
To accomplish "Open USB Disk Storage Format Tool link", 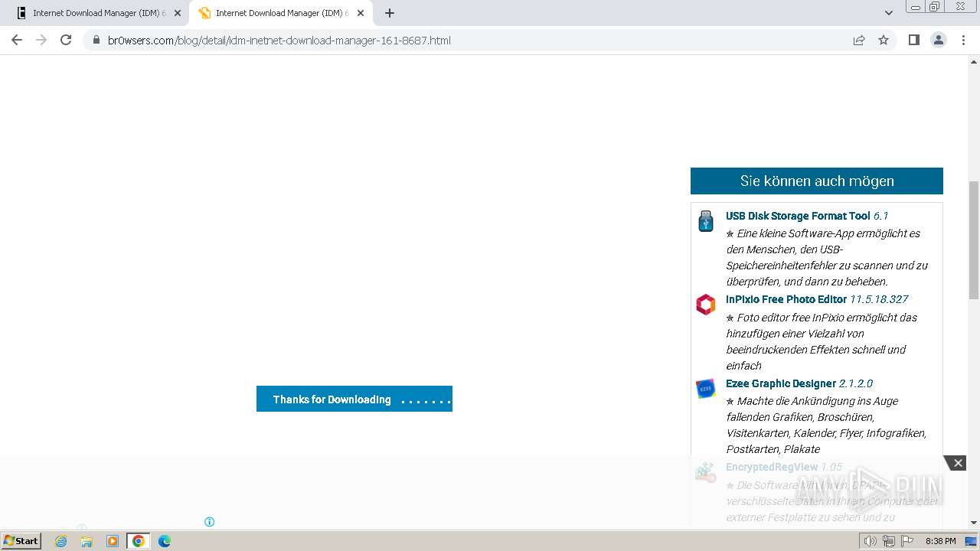I will pyautogui.click(x=798, y=216).
